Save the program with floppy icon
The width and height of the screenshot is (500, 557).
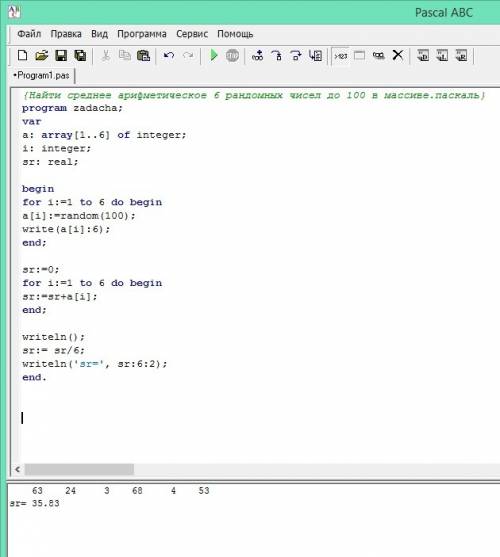click(61, 55)
